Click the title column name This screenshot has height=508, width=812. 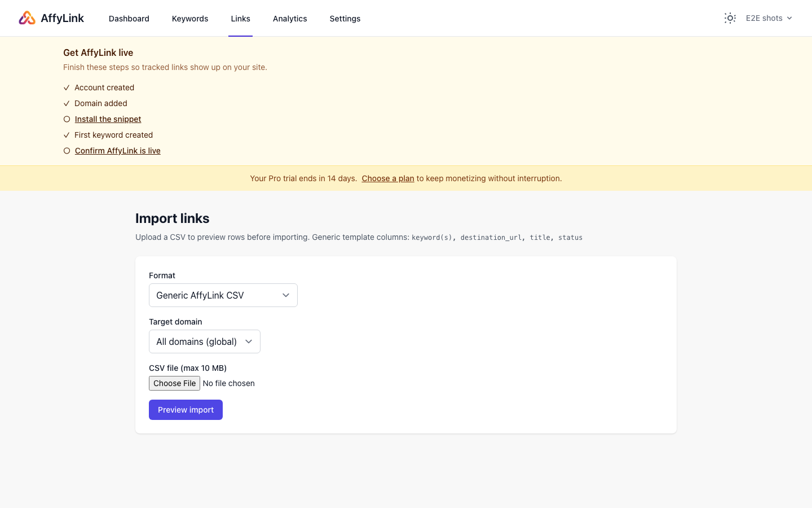click(540, 238)
